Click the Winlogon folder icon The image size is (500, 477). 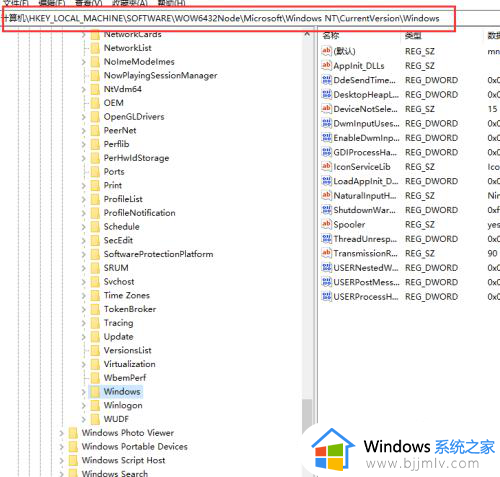point(95,405)
